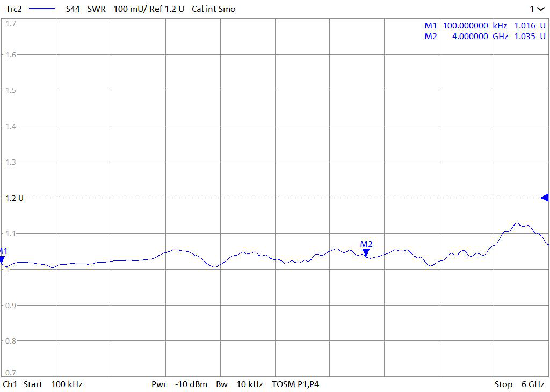Screen dimensions: 550x392
Task: Click the Cal int Smo status label
Action: coord(213,9)
